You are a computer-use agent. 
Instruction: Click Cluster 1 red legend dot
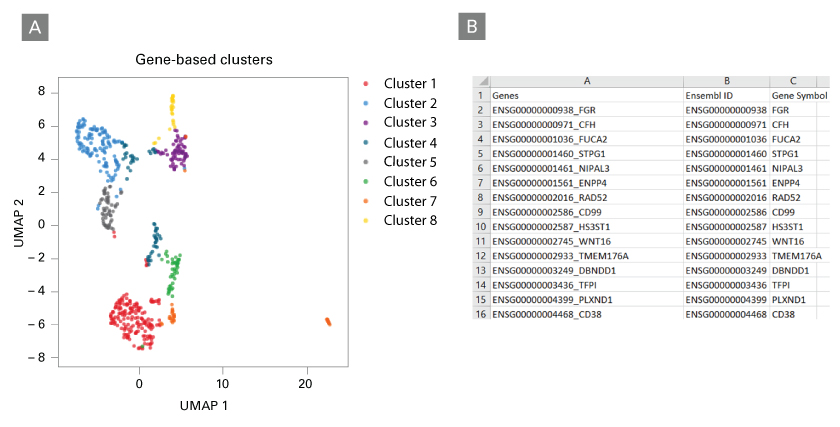[x=366, y=84]
